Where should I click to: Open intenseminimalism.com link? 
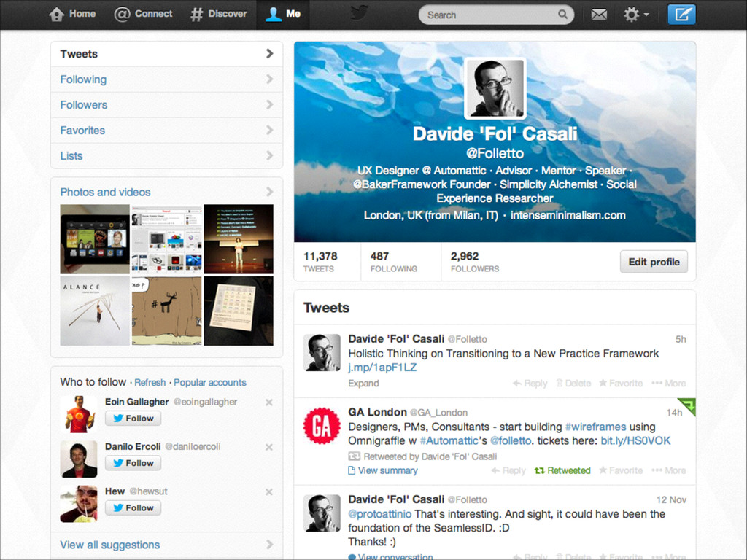(x=568, y=215)
